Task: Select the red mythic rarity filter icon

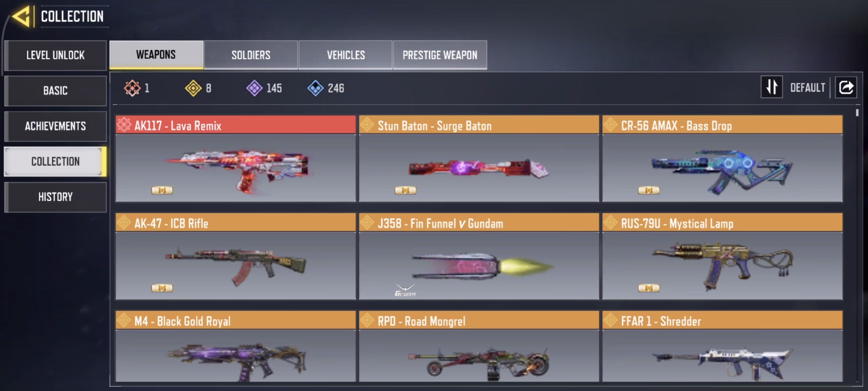Action: pos(132,88)
